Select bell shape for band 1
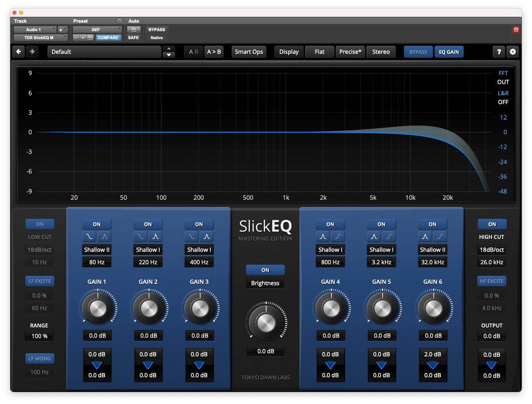 [105, 237]
